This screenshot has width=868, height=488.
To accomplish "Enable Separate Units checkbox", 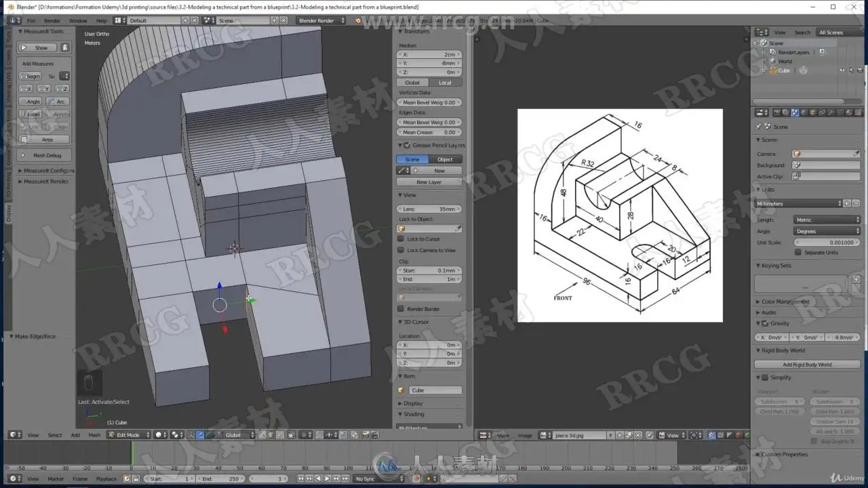I will (798, 253).
